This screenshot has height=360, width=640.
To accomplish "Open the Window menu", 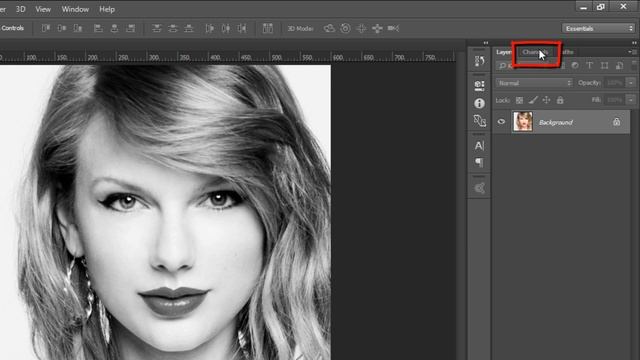I will [75, 9].
